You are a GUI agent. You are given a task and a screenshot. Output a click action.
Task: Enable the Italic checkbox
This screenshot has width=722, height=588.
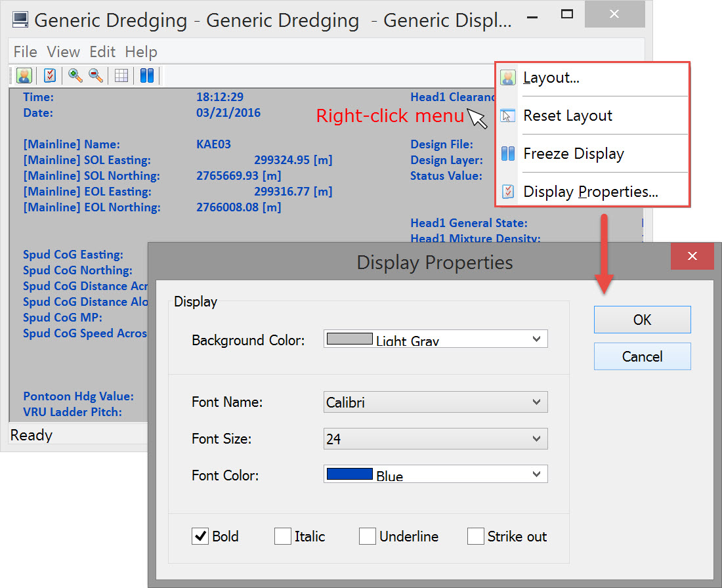pos(283,536)
